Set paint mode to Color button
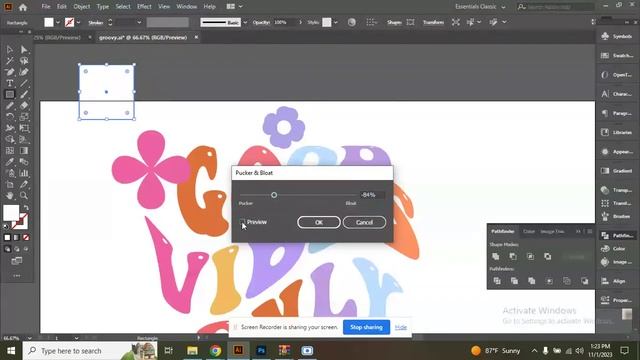The width and height of the screenshot is (640, 360). [x=7, y=238]
